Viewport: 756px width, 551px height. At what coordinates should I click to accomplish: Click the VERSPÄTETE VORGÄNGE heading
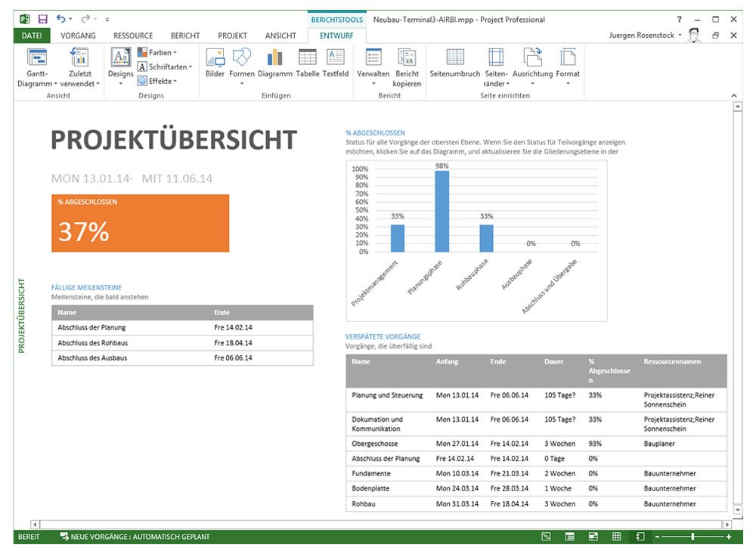point(383,336)
